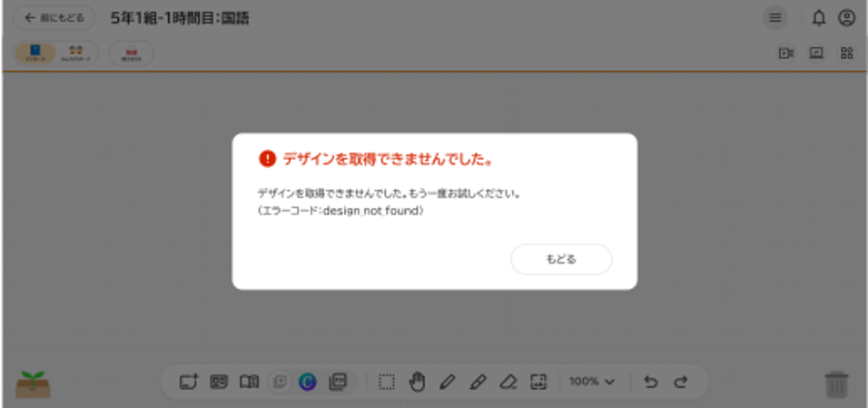
Task: Open the 100% zoom dropdown
Action: [592, 382]
